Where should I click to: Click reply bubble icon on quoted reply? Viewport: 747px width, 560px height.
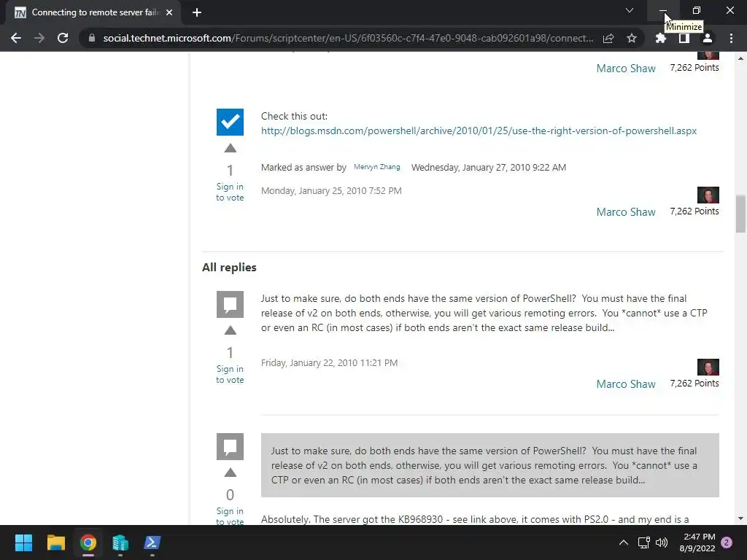click(230, 446)
